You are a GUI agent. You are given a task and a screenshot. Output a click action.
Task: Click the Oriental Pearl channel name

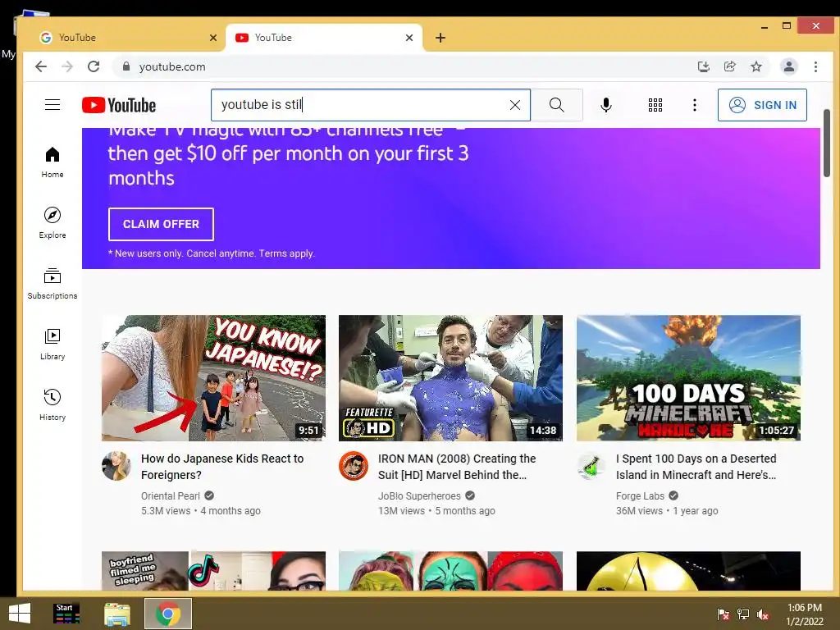(171, 496)
